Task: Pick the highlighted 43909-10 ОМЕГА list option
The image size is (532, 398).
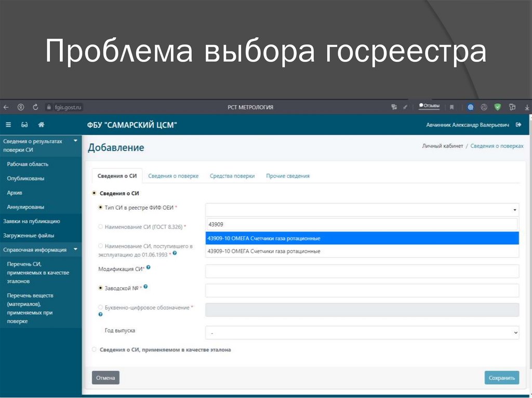Action: (x=362, y=238)
